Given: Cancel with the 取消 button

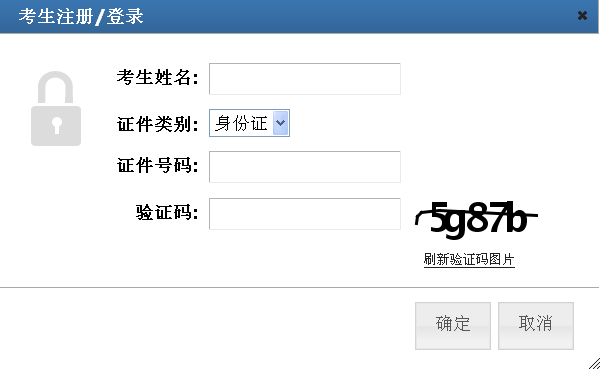Looking at the screenshot, I should [x=536, y=326].
